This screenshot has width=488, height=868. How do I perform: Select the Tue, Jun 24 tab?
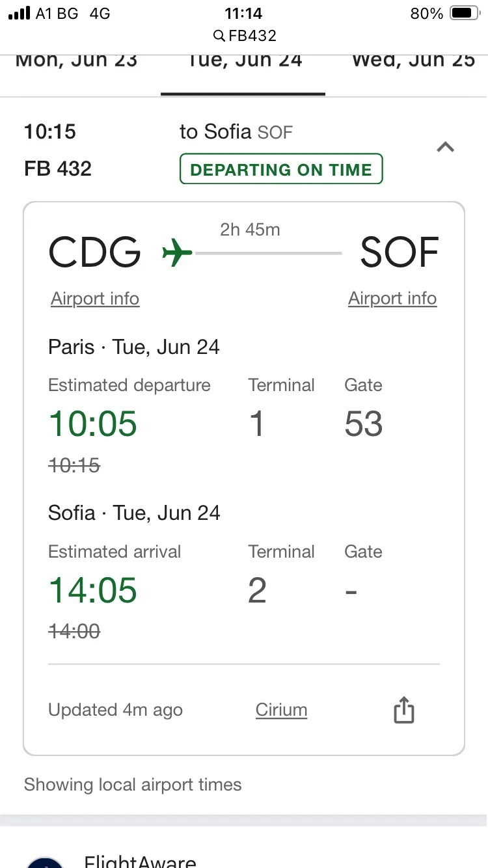click(x=245, y=60)
